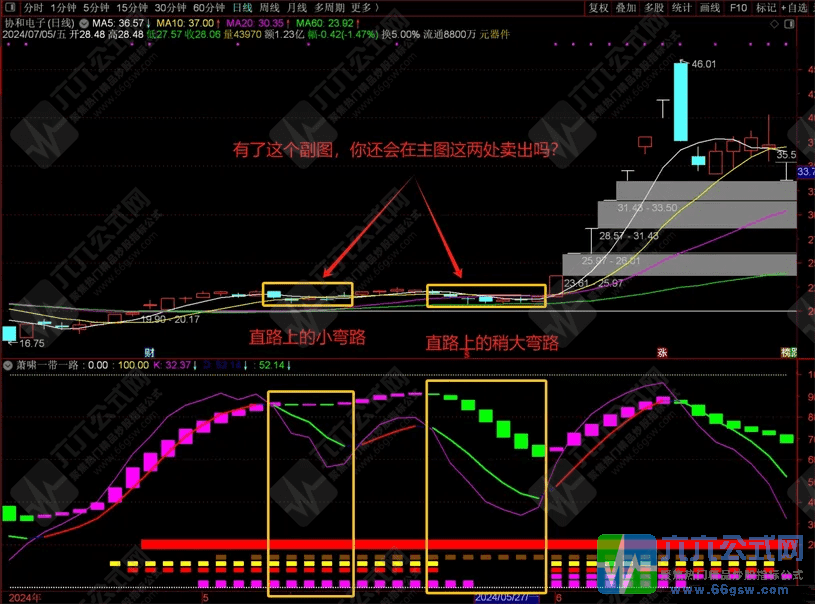Click the 复权 button in top toolbar
Viewport: 815px width, 604px height.
(598, 8)
